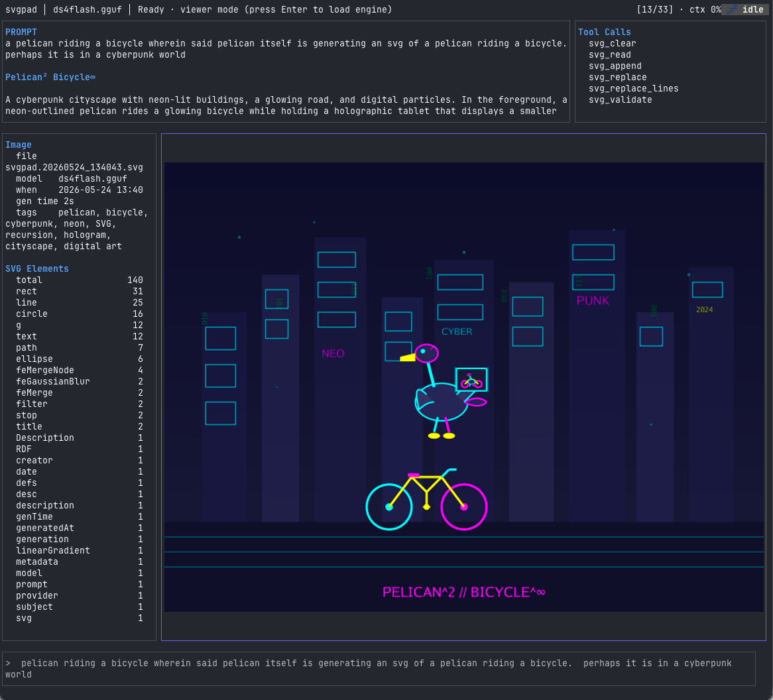Select the 'filter 2' row
This screenshot has height=700, width=773.
click(80, 404)
